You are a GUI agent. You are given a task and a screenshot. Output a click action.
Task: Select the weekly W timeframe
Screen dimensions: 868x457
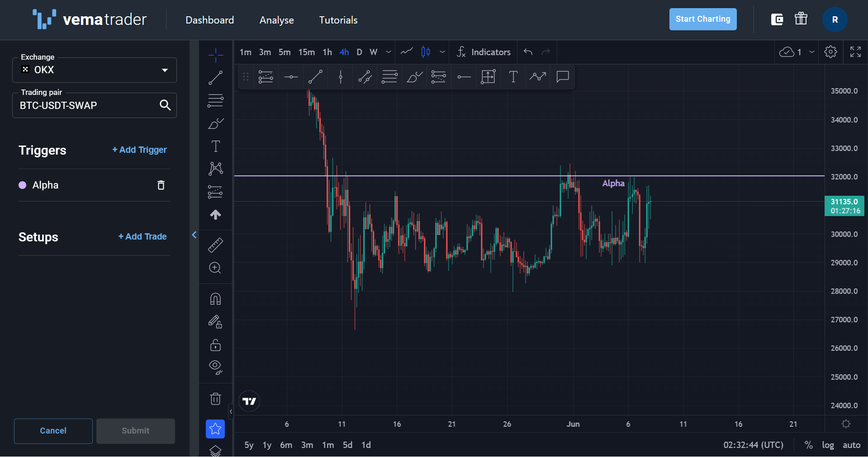tap(373, 52)
